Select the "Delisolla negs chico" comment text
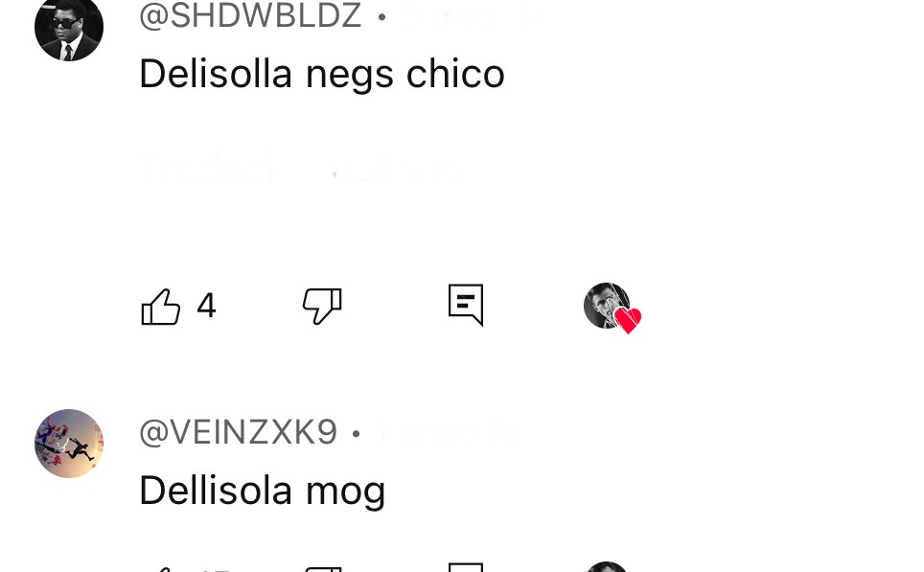This screenshot has height=572, width=924. (x=322, y=74)
